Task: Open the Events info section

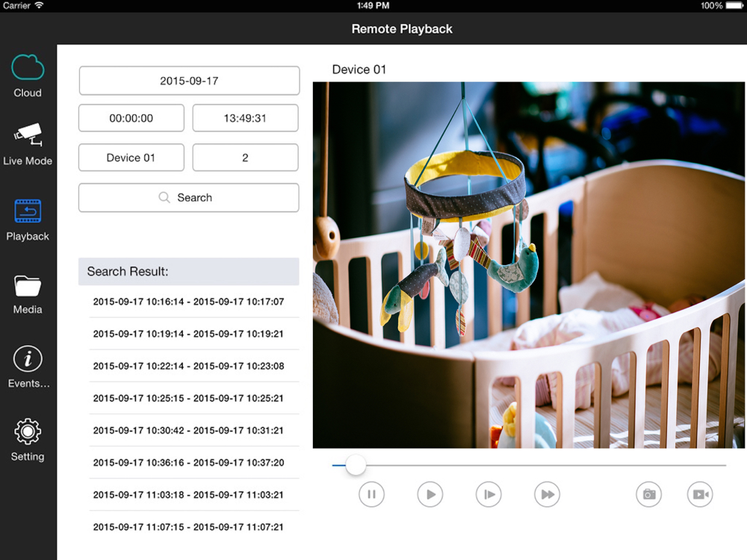Action: click(x=28, y=367)
